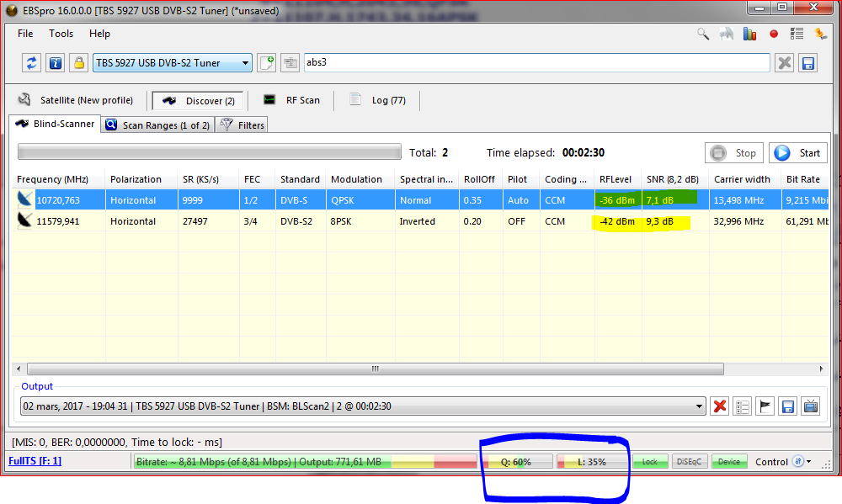Click the red record dot icon
The width and height of the screenshot is (842, 504).
(x=774, y=34)
